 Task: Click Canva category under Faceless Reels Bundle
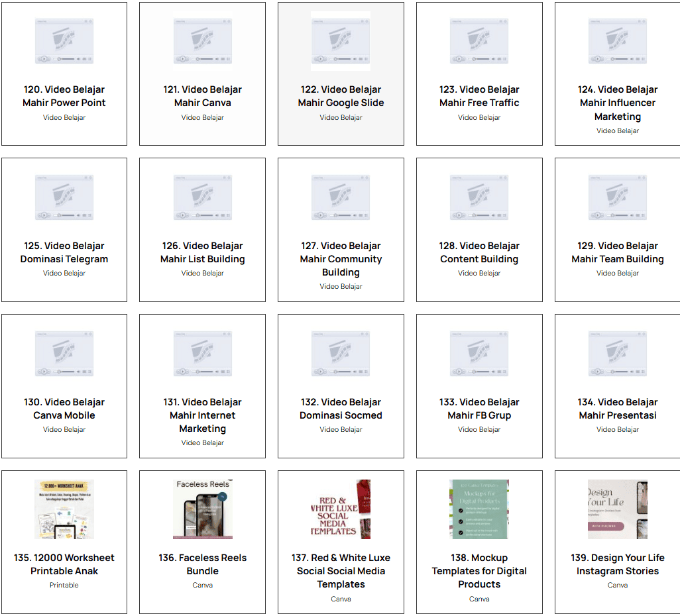point(203,585)
